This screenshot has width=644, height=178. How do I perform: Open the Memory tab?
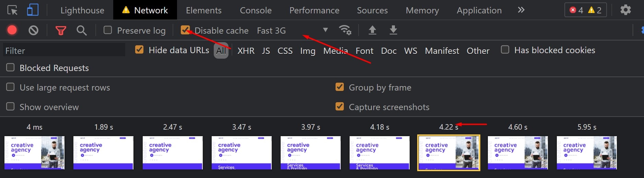[422, 10]
